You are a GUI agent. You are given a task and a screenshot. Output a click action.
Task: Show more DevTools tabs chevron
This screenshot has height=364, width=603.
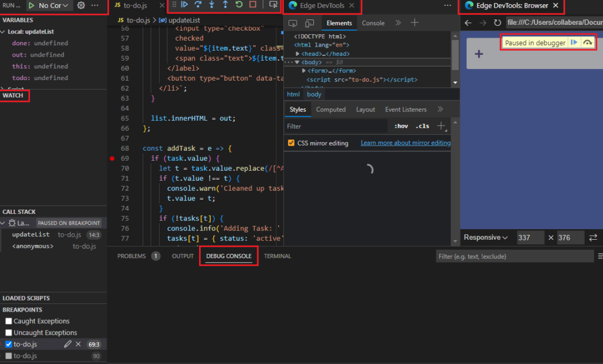coord(398,23)
